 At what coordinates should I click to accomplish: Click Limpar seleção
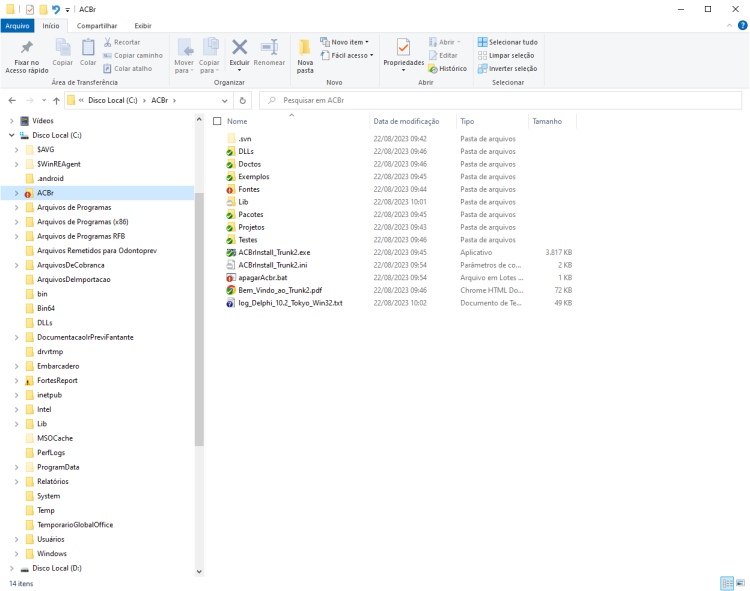tap(506, 55)
